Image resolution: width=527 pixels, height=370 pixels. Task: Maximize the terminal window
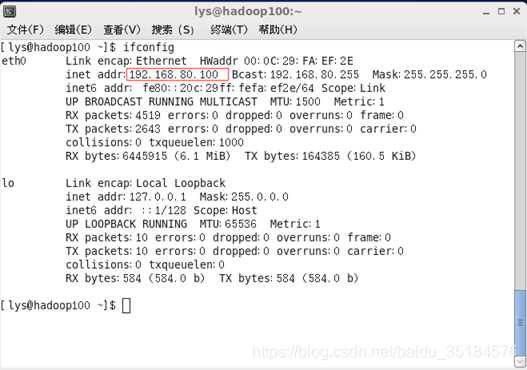coord(501,11)
